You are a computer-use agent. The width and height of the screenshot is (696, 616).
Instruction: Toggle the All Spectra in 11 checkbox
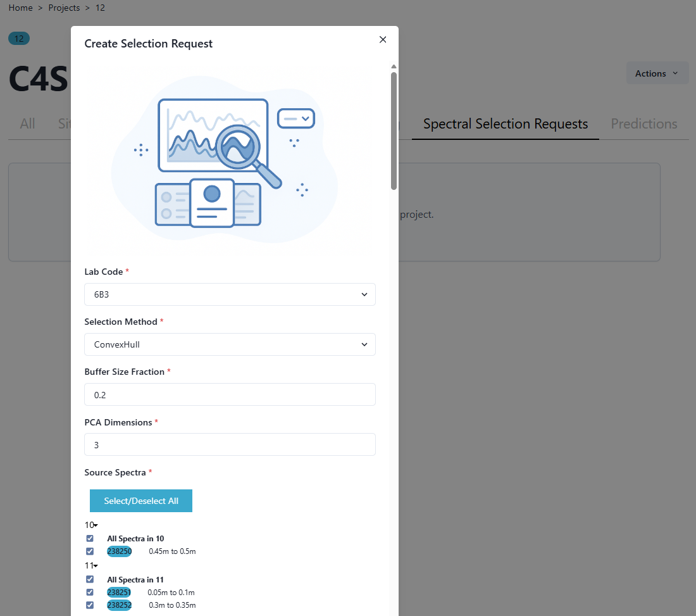coord(90,579)
